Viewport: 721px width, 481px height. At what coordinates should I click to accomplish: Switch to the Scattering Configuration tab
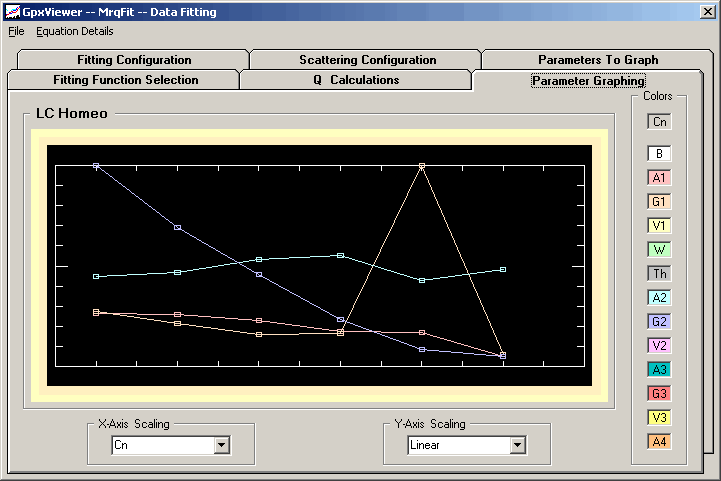(x=367, y=60)
